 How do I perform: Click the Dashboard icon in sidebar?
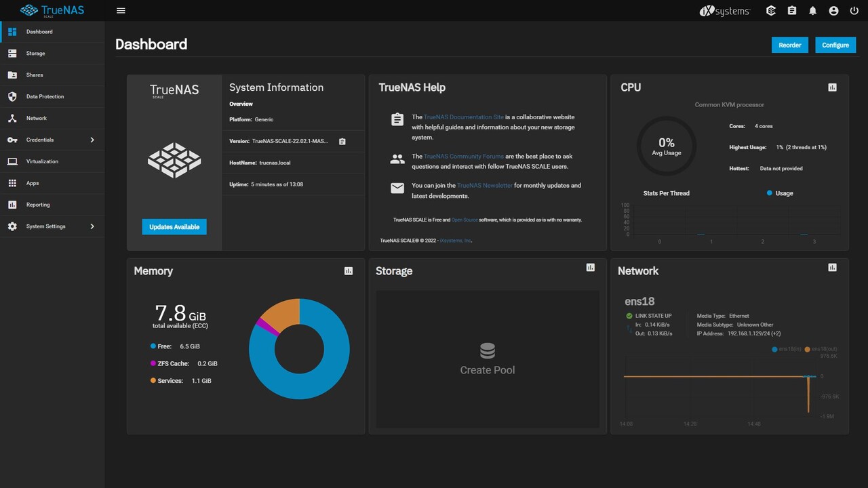(12, 32)
